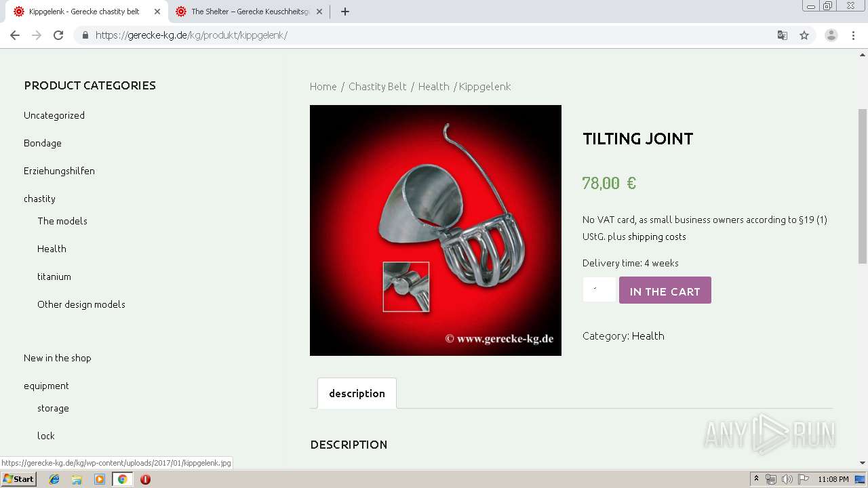Click the padlock site security icon
This screenshot has height=488, width=868.
pyautogui.click(x=85, y=35)
